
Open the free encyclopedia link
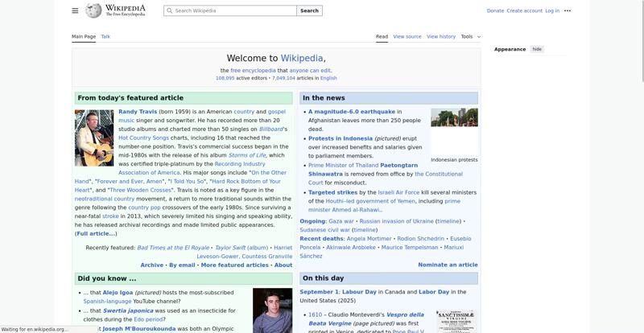(253, 71)
